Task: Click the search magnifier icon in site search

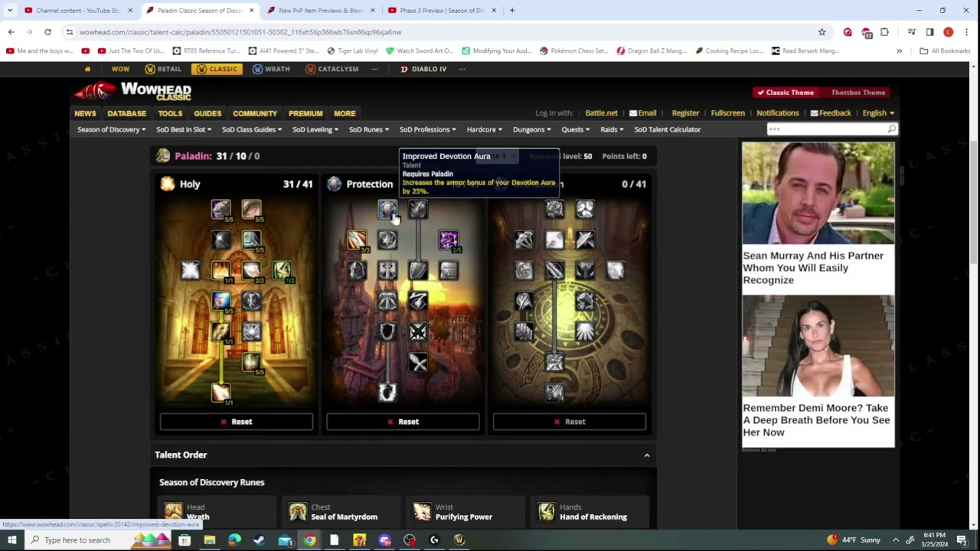Action: pos(891,129)
